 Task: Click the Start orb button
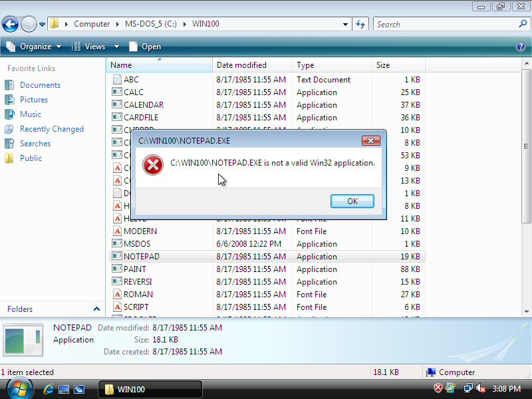(x=19, y=388)
